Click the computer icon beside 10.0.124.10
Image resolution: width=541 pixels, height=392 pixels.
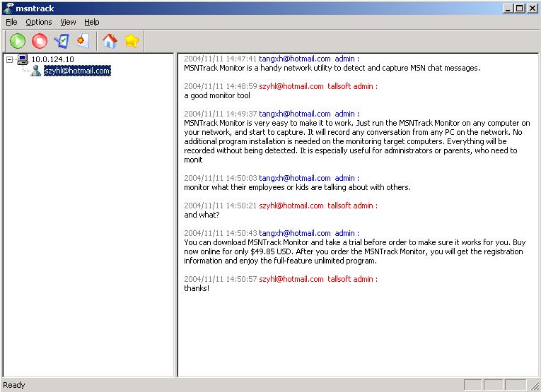(x=23, y=59)
